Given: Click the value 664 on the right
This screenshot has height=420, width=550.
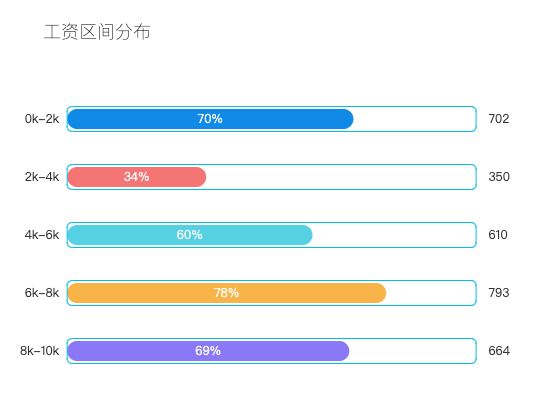Looking at the screenshot, I should pyautogui.click(x=499, y=350).
